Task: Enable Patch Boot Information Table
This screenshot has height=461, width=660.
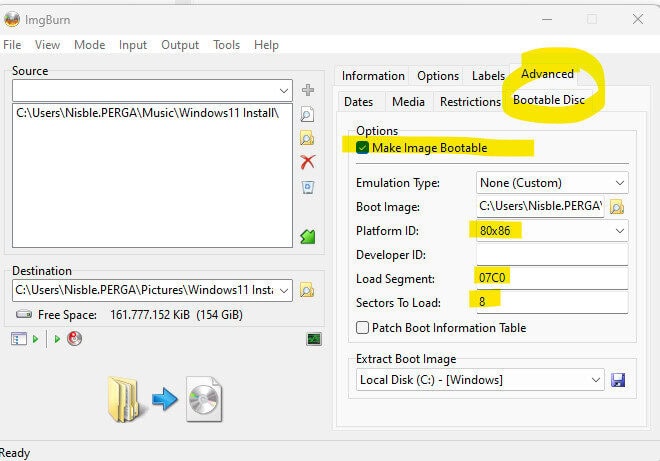Action: [362, 327]
